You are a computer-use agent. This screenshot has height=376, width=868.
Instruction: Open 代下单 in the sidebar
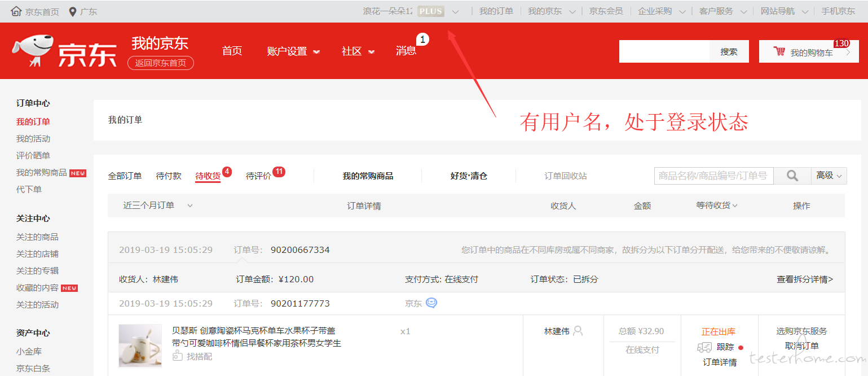click(x=29, y=189)
